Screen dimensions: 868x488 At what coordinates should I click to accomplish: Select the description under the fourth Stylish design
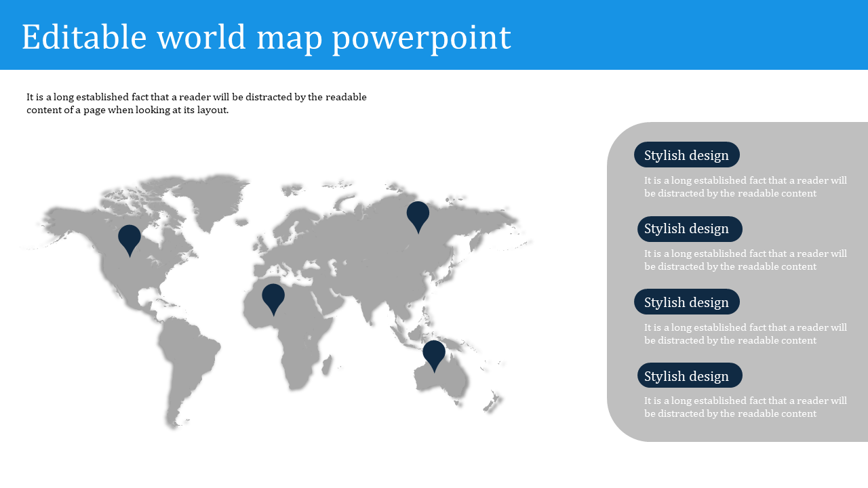745,407
